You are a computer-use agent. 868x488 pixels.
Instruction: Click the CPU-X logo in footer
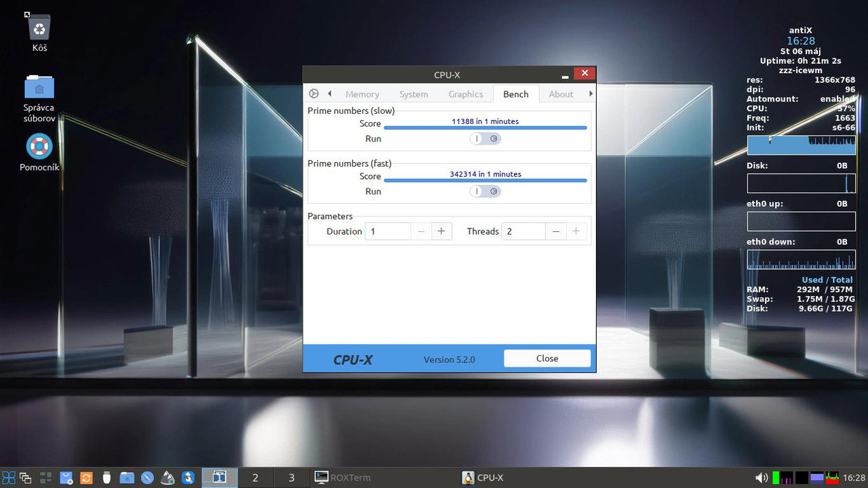coord(353,360)
